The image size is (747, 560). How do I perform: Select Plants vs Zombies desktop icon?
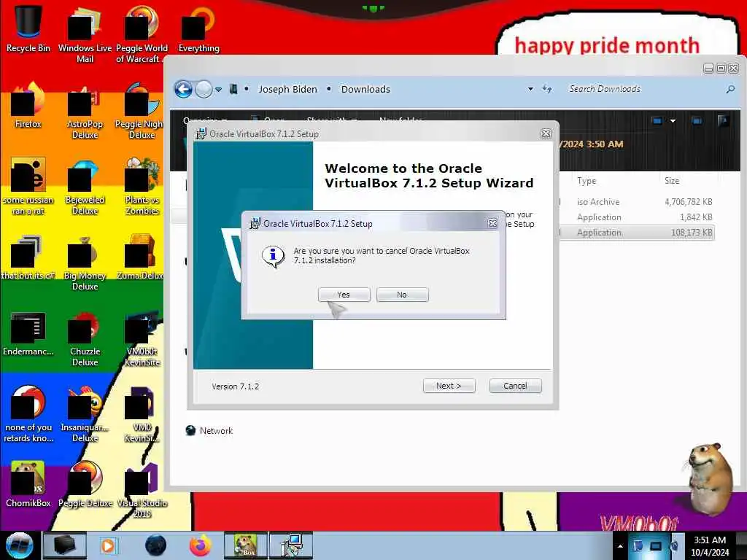coord(142,186)
